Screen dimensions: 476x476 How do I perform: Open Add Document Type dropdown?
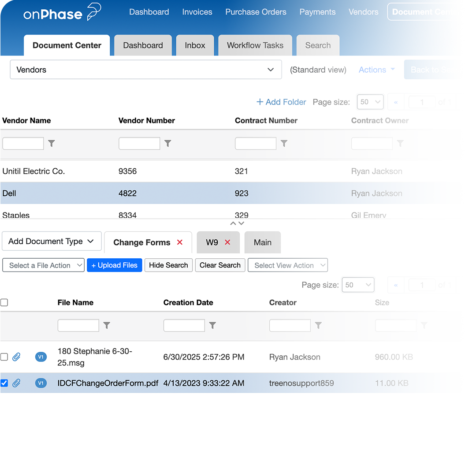point(52,242)
